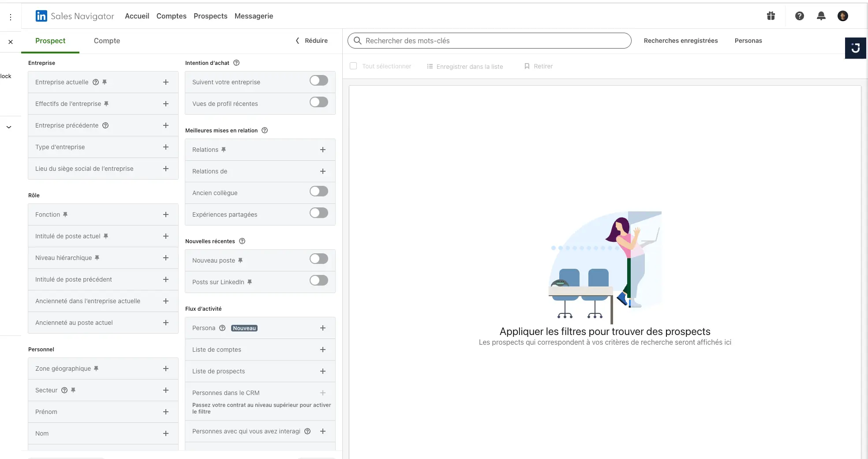
Task: Click the dark floating widget icon at right
Action: point(855,48)
